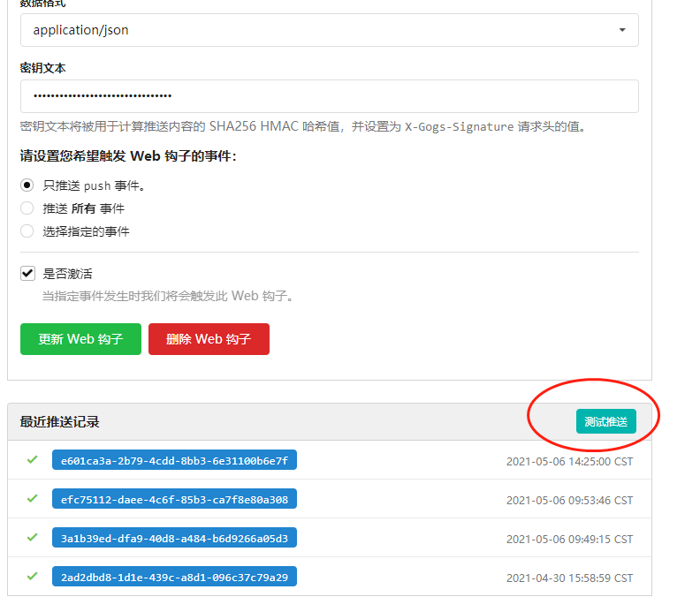Image resolution: width=700 pixels, height=612 pixels.
Task: Click the teal 测试推送 button
Action: pyautogui.click(x=605, y=421)
